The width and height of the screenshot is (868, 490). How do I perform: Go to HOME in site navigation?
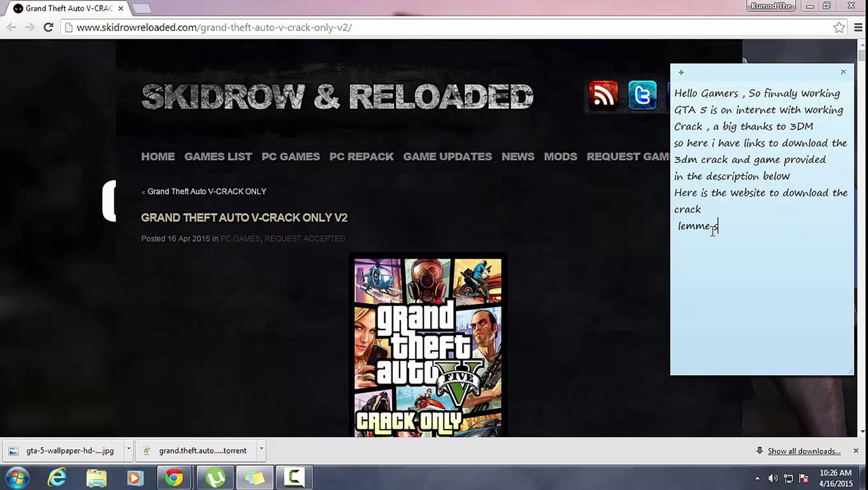(158, 157)
